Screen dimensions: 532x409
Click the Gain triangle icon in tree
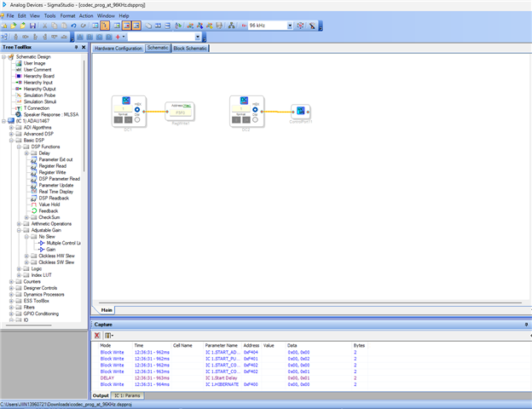(x=42, y=250)
